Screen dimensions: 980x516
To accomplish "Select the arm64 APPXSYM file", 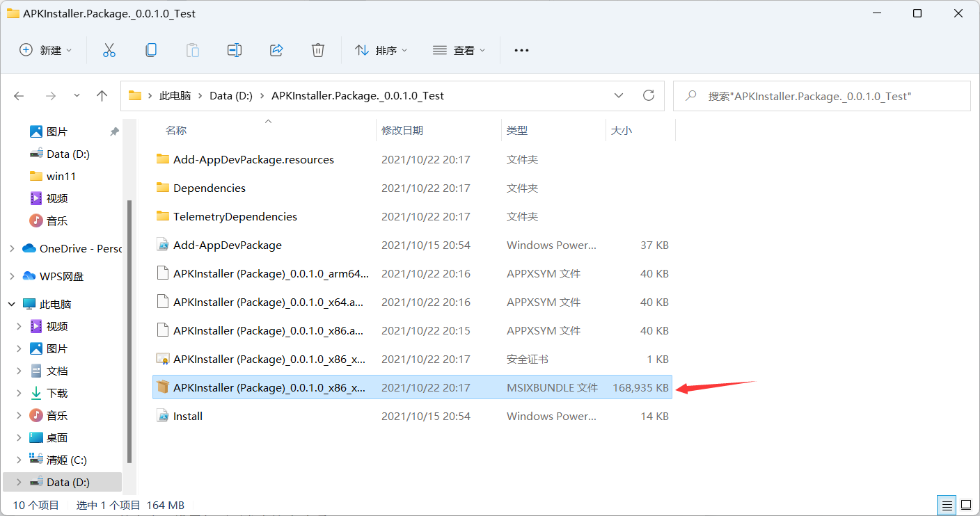I will [412, 273].
